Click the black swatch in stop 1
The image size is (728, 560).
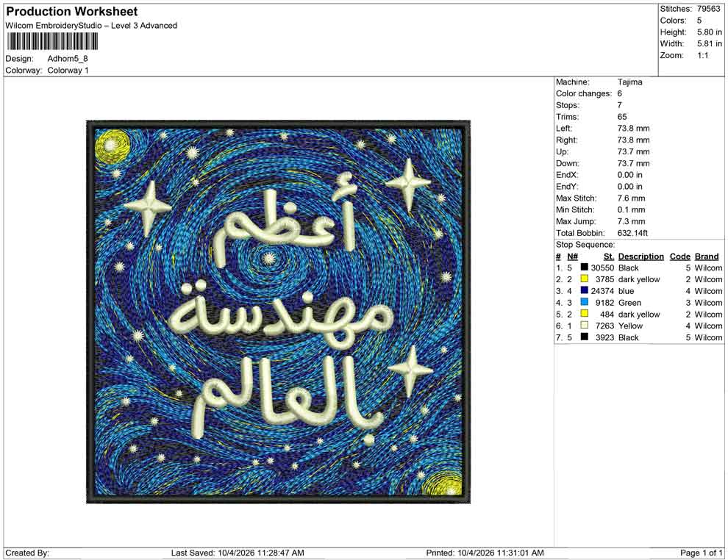(585, 268)
